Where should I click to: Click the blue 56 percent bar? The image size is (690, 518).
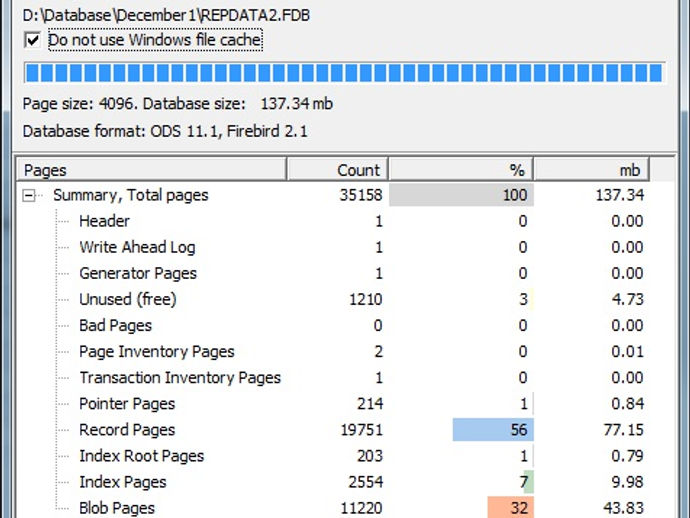tap(493, 430)
